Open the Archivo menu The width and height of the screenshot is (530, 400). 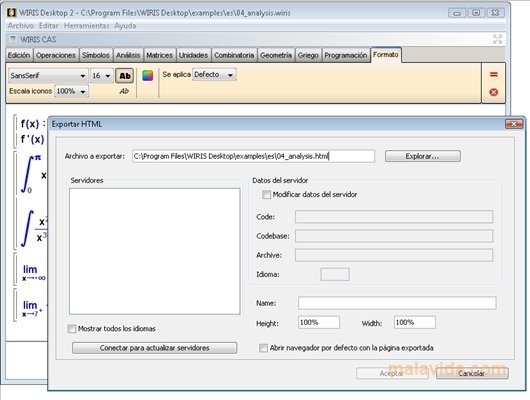(21, 26)
